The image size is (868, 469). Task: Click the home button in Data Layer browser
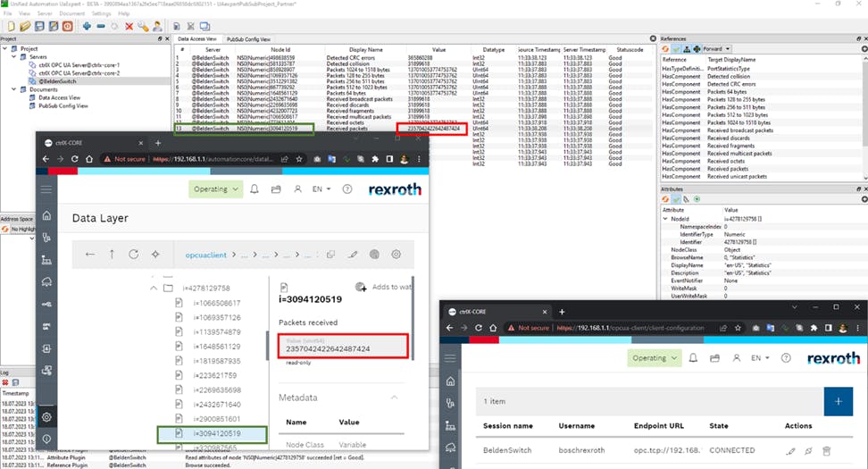(89, 159)
